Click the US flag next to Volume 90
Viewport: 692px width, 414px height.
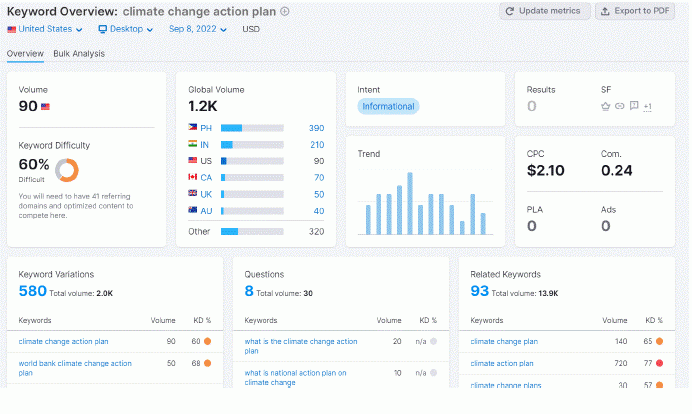(x=45, y=106)
